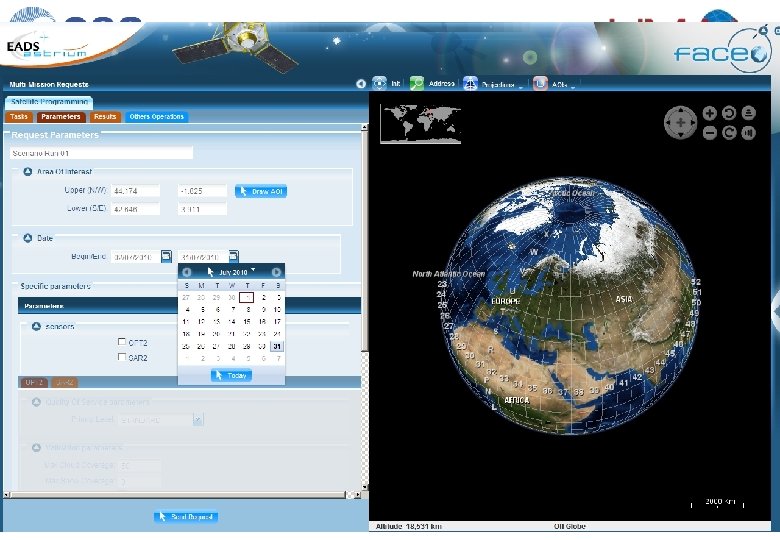Collapse the Validation parameters section
The image size is (780, 540).
tap(36, 448)
